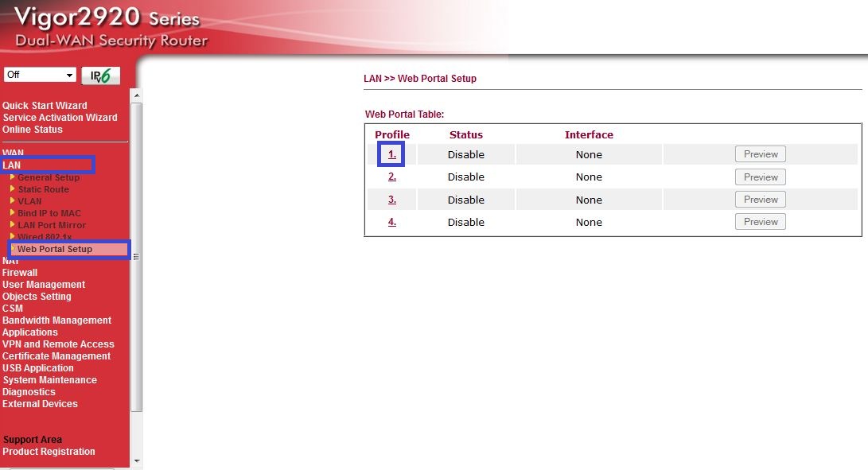Image resolution: width=868 pixels, height=470 pixels.
Task: Go to Bind IP to MAC
Action: (x=49, y=213)
